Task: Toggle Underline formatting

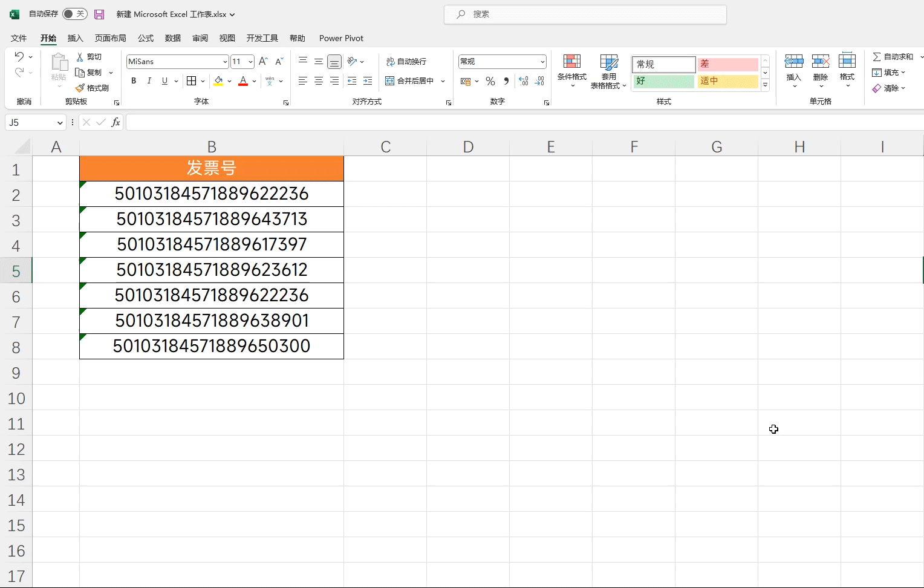Action: tap(164, 80)
